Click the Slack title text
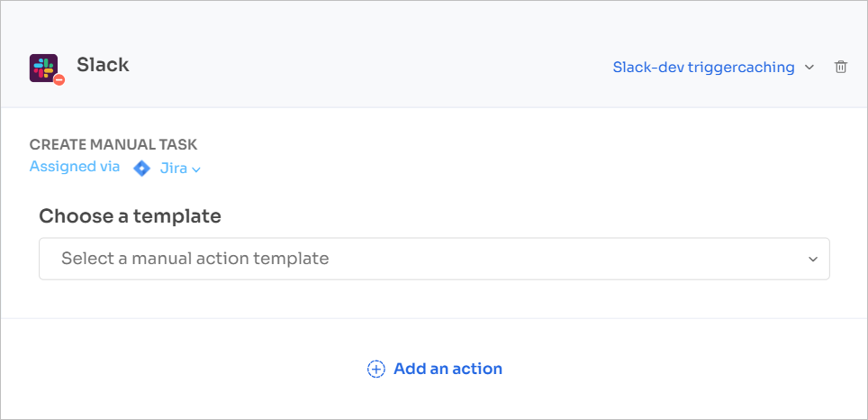 103,65
